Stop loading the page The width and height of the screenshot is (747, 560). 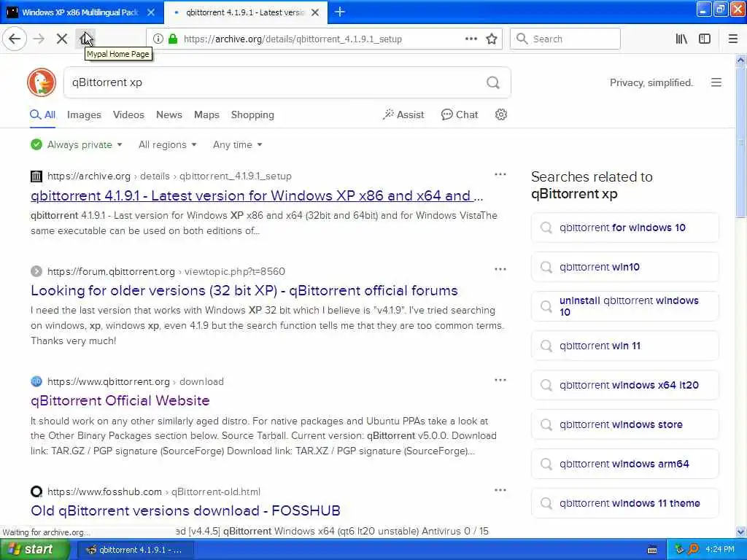tap(62, 39)
